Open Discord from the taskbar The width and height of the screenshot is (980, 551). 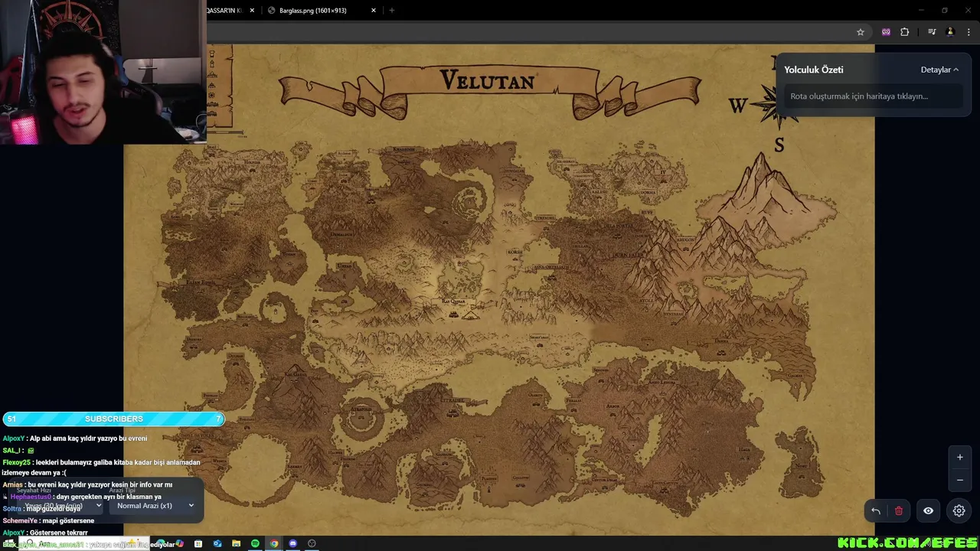[292, 544]
